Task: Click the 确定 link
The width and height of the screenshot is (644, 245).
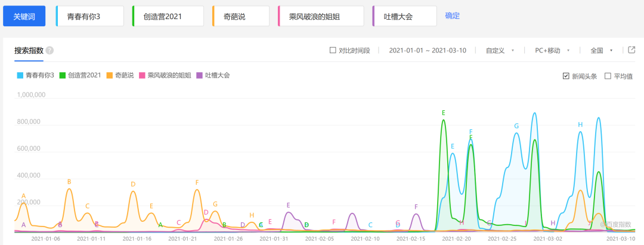Action: (x=452, y=16)
